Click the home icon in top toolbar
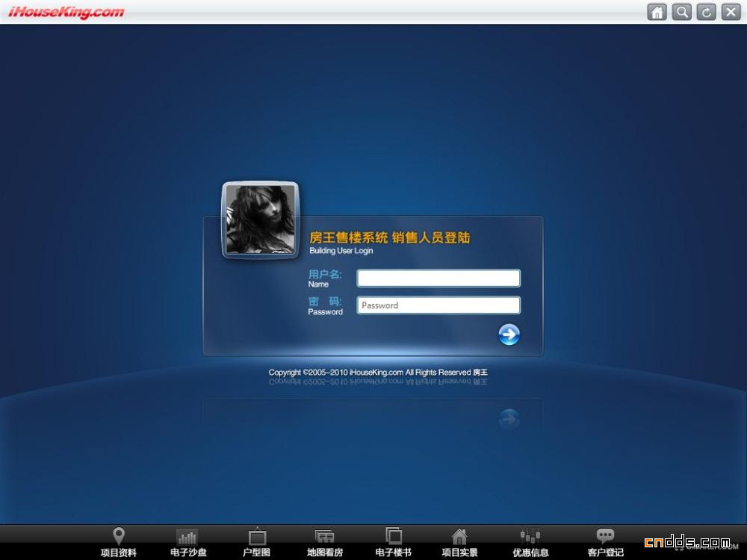The height and width of the screenshot is (560, 747). [657, 11]
